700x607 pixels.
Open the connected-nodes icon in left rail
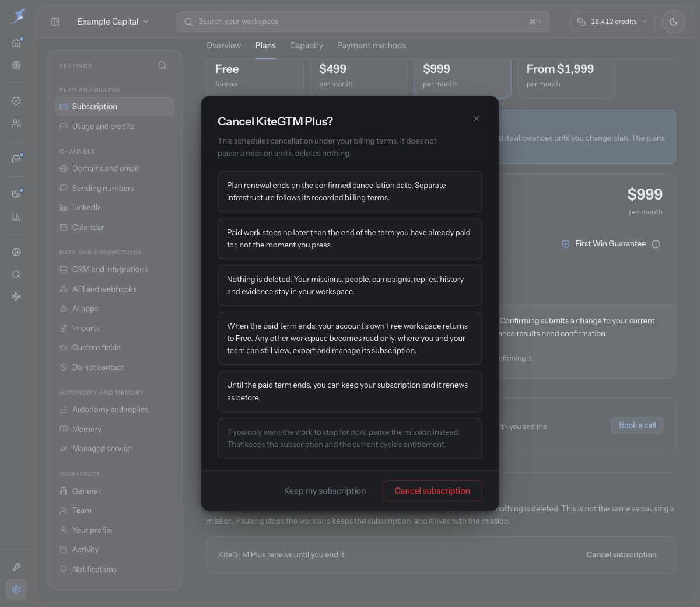[16, 296]
